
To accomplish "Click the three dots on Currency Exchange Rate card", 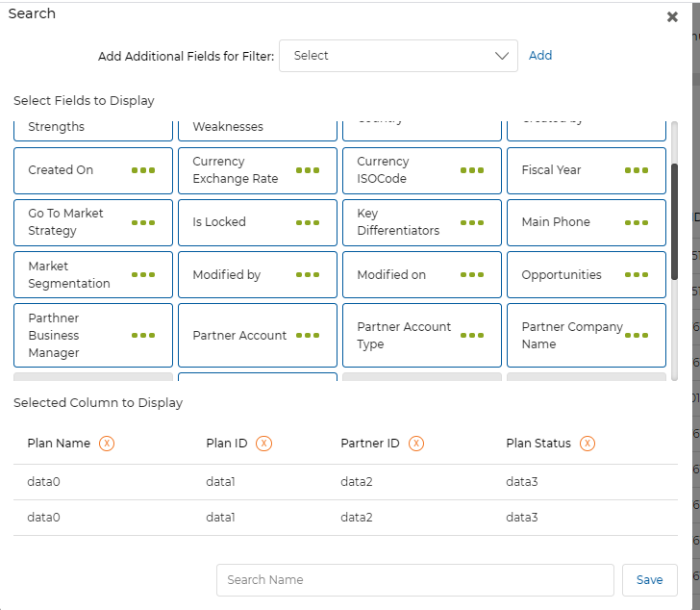I will pyautogui.click(x=308, y=170).
